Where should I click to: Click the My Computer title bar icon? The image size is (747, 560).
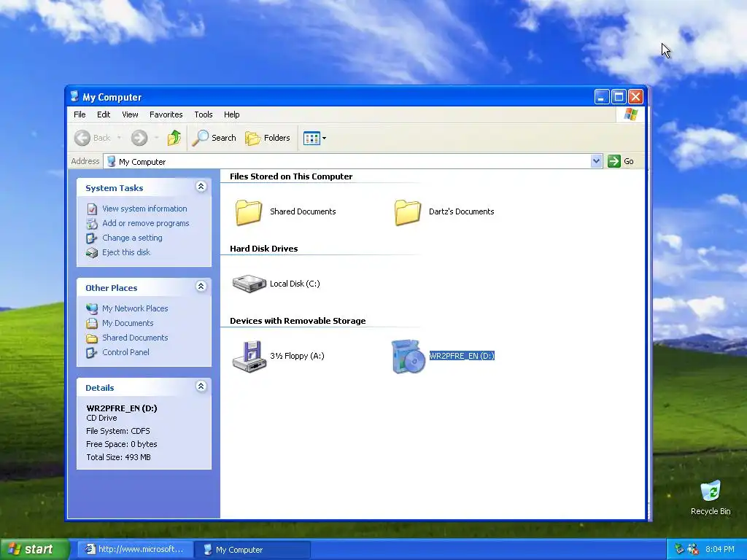pos(74,97)
